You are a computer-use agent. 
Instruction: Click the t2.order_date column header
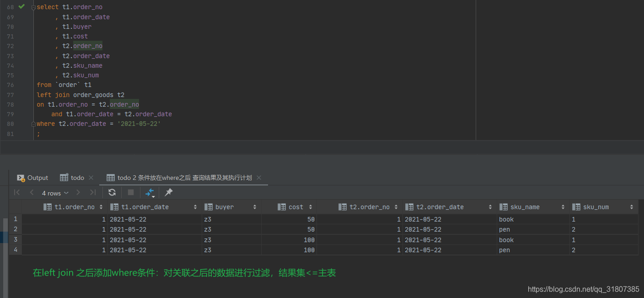[x=450, y=207]
